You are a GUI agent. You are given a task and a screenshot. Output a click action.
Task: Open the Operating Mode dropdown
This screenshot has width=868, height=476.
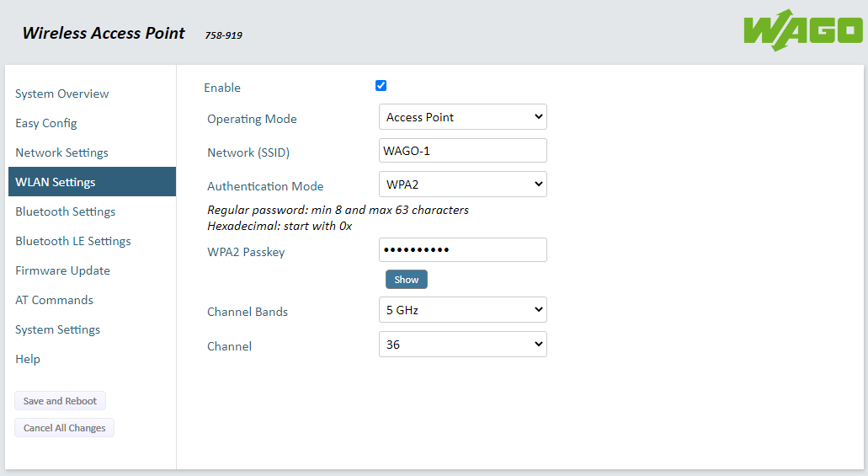tap(462, 117)
